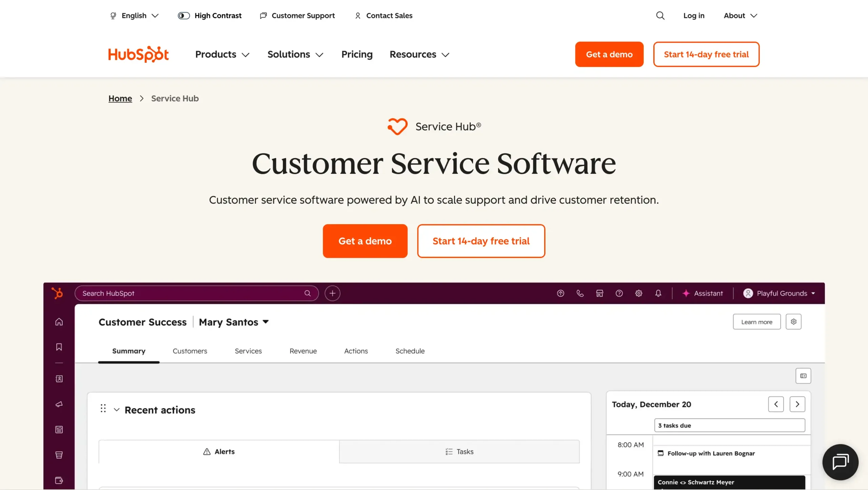868x490 pixels.
Task: Click the drag handle beside Recent actions
Action: pyautogui.click(x=103, y=408)
